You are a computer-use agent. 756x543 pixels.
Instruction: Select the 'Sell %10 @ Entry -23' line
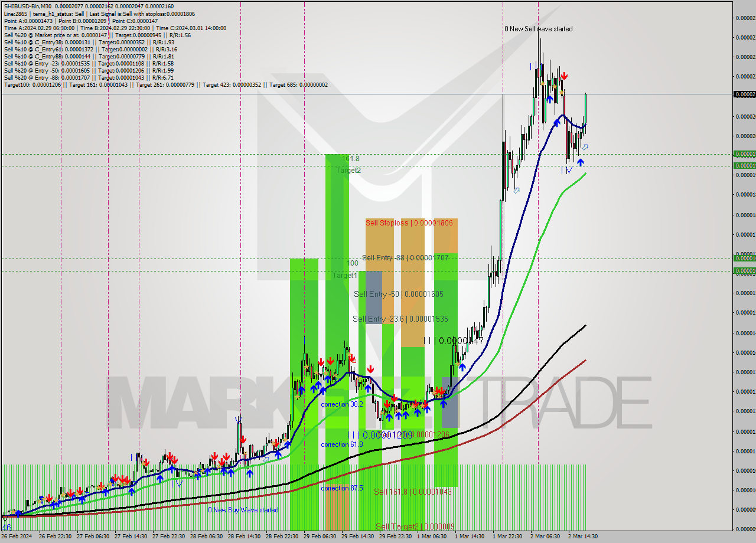coord(89,63)
